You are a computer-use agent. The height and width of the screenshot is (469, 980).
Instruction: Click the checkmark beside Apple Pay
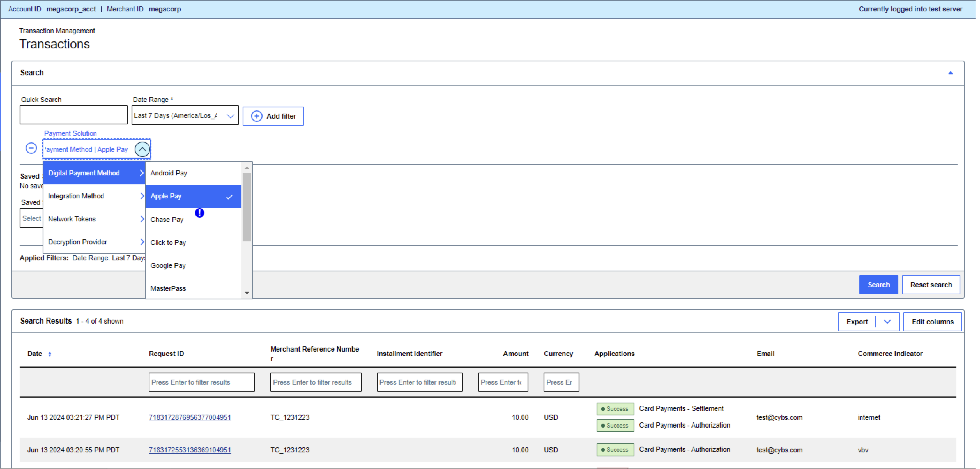(x=230, y=197)
